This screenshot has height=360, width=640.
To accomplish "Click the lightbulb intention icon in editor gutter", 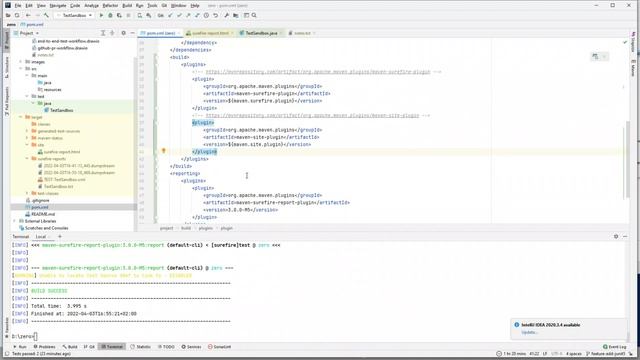I will point(164,151).
